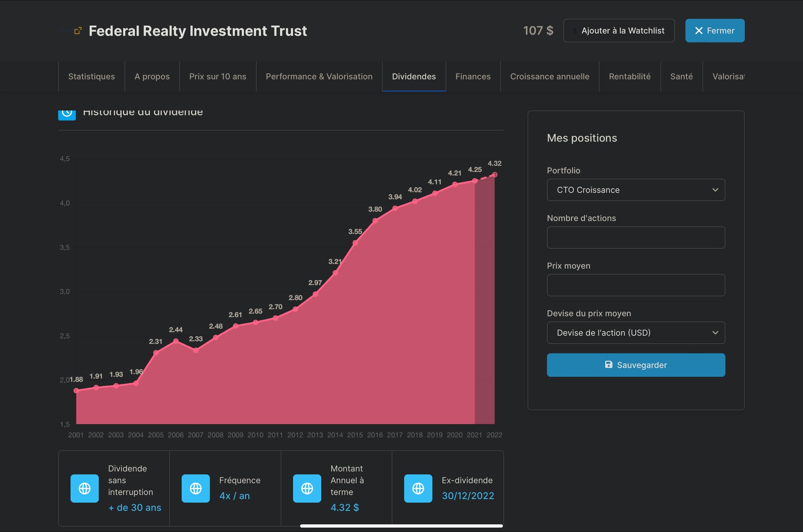The height and width of the screenshot is (532, 803).
Task: Click into the Prix moyen field
Action: tap(636, 285)
